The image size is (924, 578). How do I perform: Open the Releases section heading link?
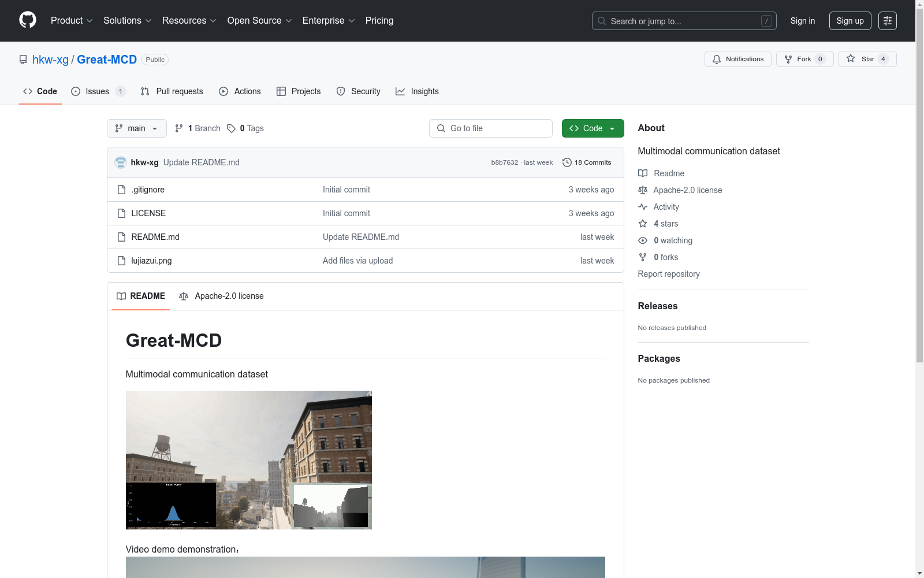coord(658,306)
